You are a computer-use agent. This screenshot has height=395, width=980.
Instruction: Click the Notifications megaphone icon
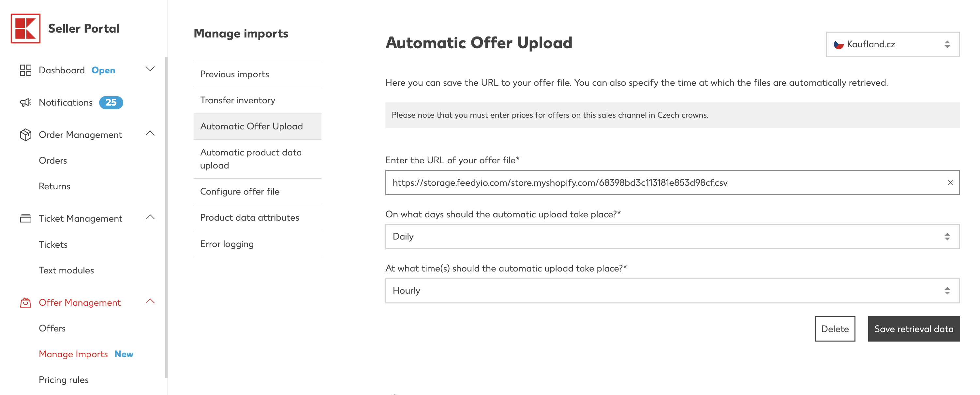pos(25,103)
